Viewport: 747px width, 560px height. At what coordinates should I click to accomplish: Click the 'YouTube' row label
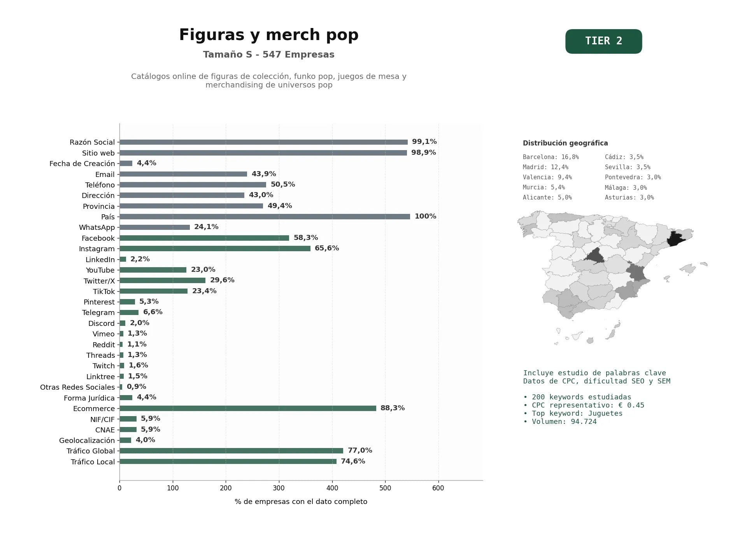coord(100,270)
